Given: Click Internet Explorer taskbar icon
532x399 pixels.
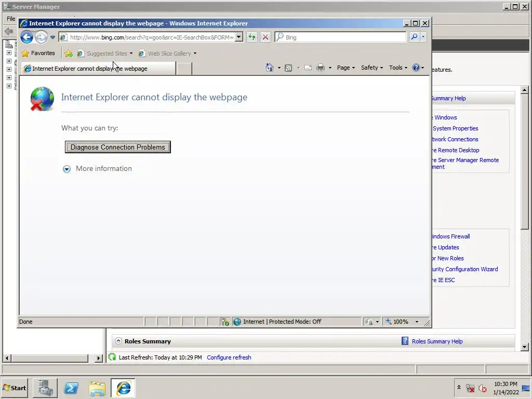Looking at the screenshot, I should pyautogui.click(x=123, y=388).
